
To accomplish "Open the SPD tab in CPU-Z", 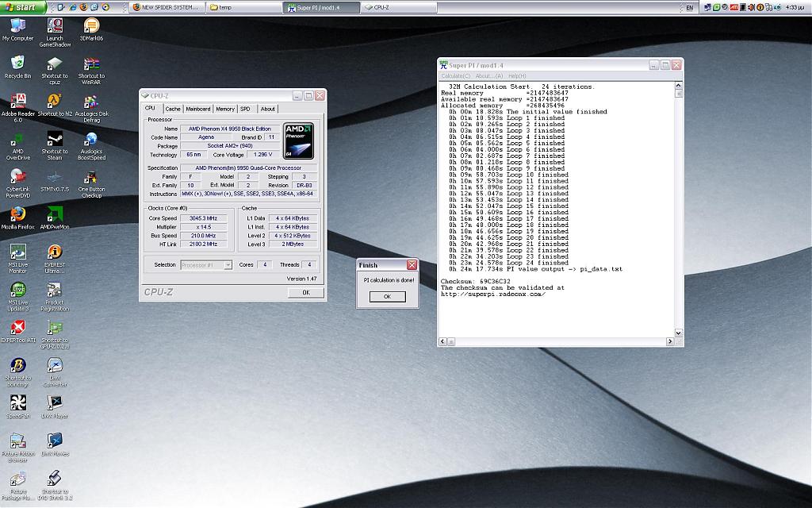I will (x=246, y=109).
